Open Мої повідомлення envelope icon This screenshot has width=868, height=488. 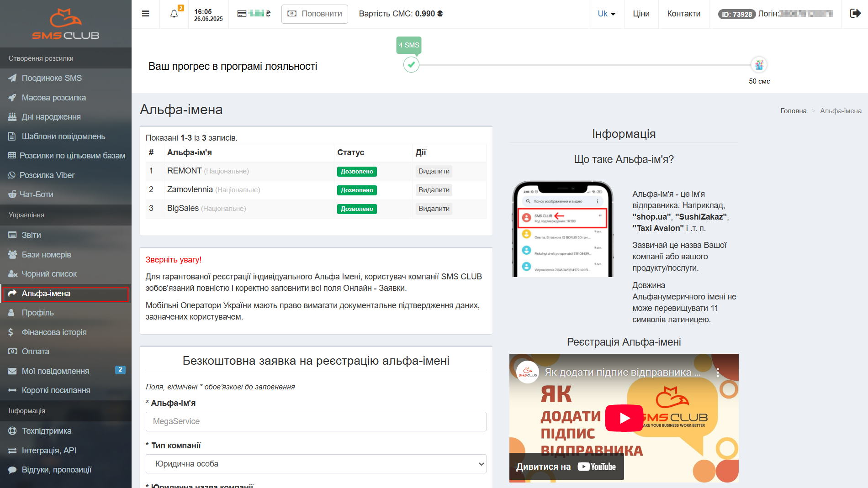12,371
